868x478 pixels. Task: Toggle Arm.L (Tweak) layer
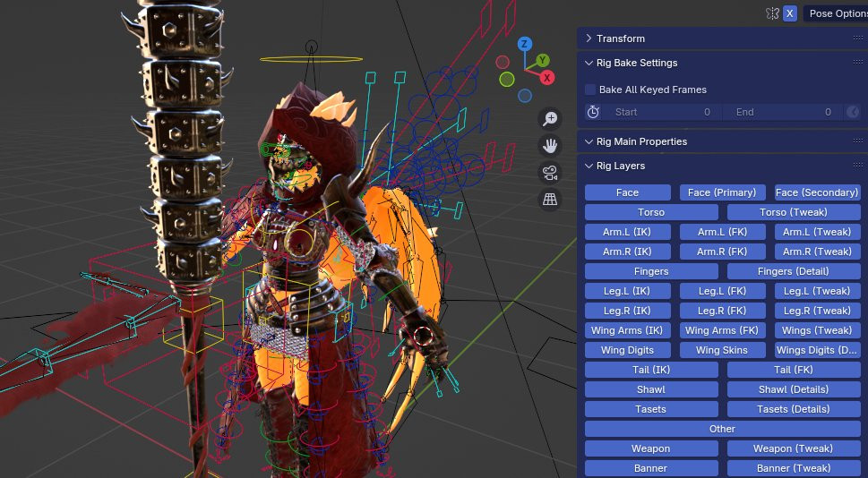coord(817,232)
